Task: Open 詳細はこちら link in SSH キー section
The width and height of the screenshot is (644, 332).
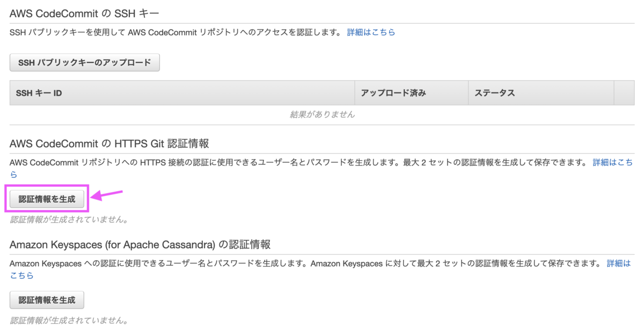Action: click(371, 32)
